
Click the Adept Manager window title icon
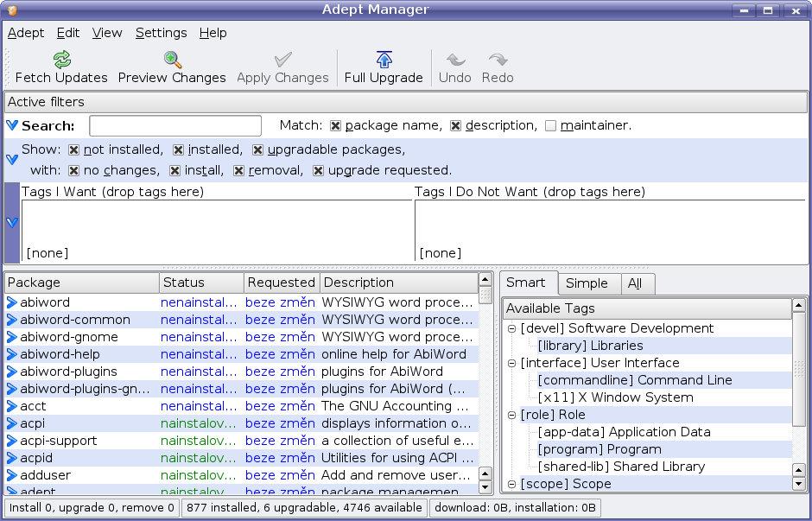[x=12, y=10]
